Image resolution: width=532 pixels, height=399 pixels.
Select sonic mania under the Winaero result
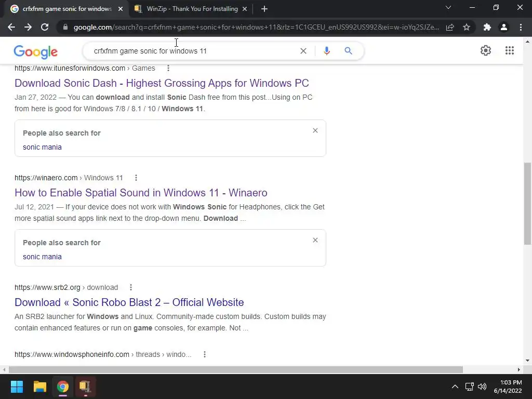point(42,257)
